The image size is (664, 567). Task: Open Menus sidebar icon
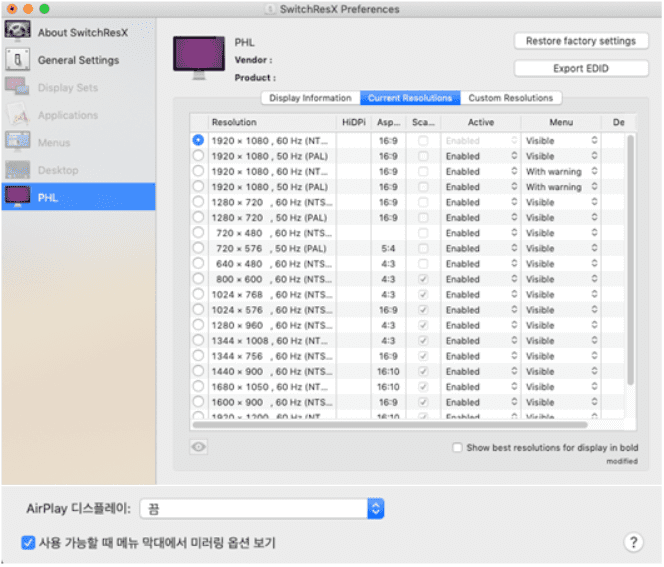17,142
